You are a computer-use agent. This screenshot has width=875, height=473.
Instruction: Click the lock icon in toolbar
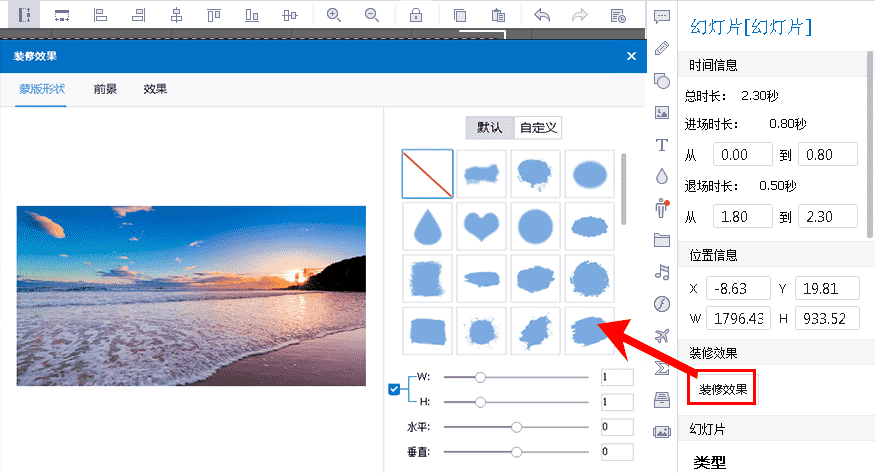coord(416,15)
